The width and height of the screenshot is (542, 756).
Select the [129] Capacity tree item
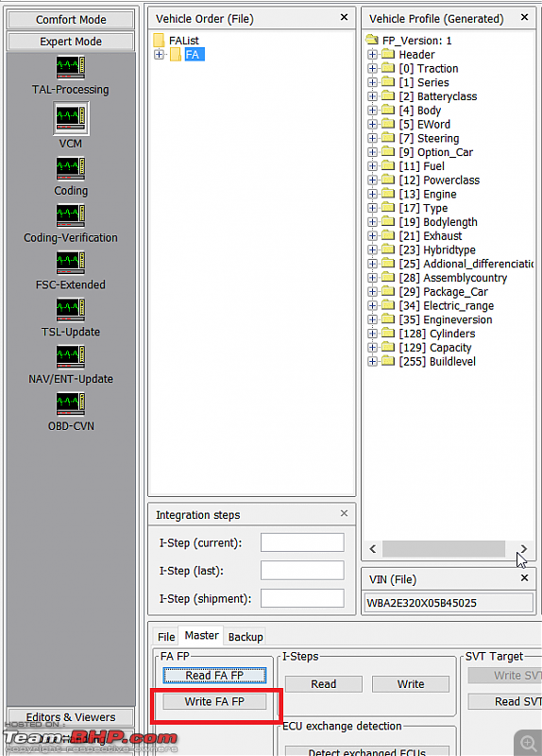[435, 348]
